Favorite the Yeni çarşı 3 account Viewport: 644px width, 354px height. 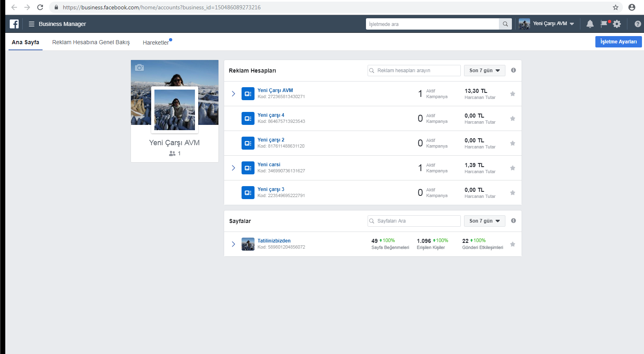point(513,193)
